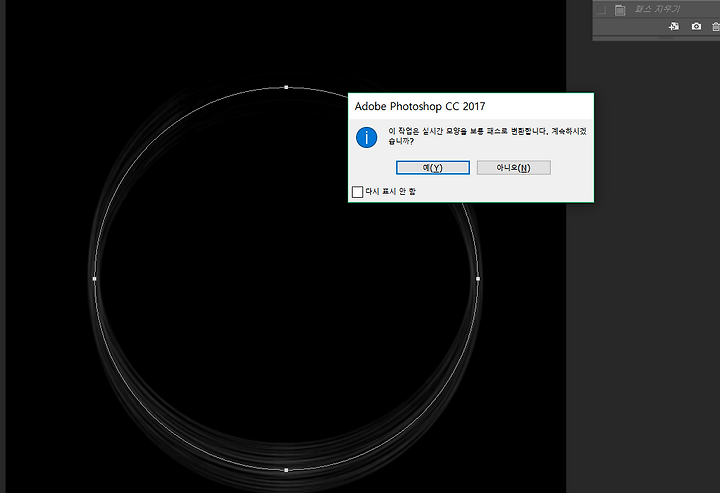
Task: Confirm the dialog with the 예(Y) button
Action: pos(433,168)
